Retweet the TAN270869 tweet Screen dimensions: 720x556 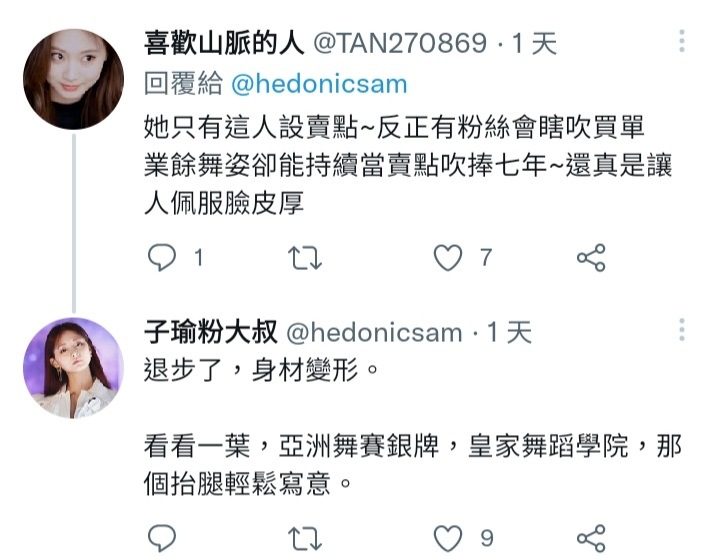point(305,258)
